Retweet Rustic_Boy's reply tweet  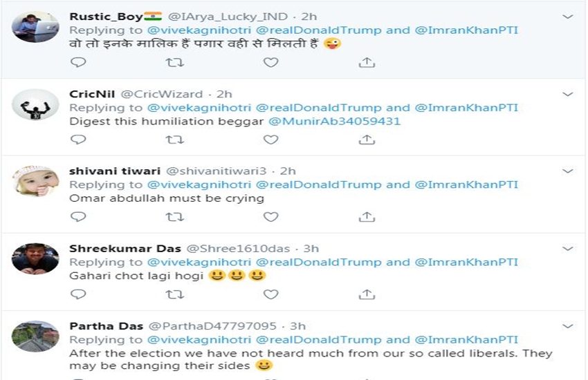(175, 62)
